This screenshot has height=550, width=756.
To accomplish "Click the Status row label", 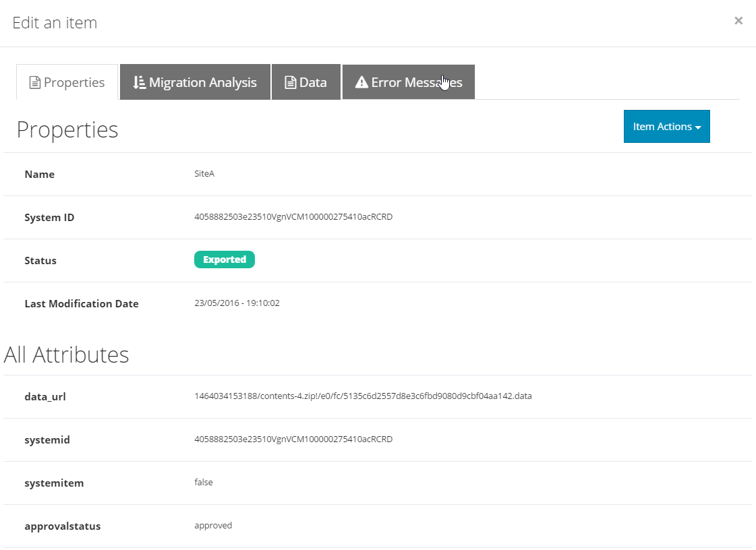I will tap(40, 261).
